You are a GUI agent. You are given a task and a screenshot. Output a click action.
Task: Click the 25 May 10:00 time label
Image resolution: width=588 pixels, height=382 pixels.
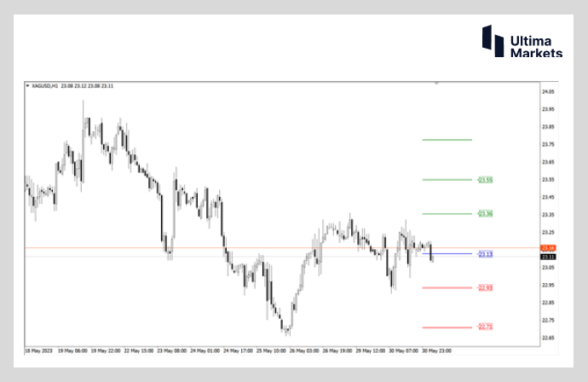271,350
